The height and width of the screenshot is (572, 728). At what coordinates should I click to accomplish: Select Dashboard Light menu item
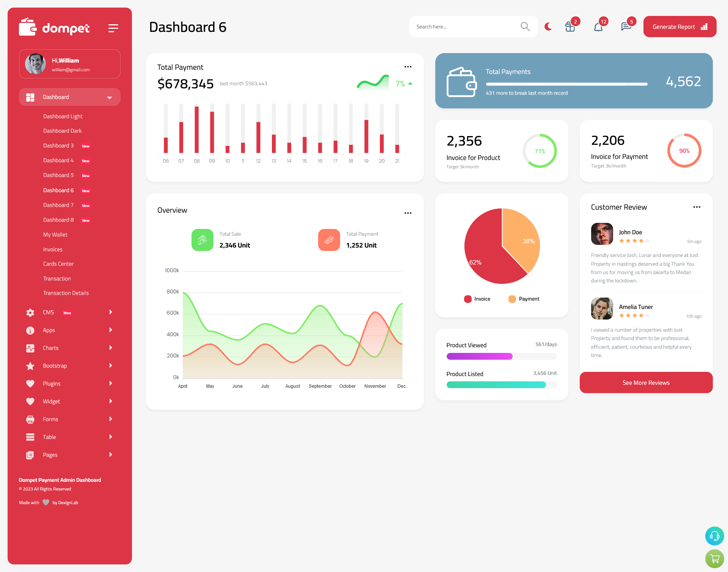pyautogui.click(x=63, y=116)
